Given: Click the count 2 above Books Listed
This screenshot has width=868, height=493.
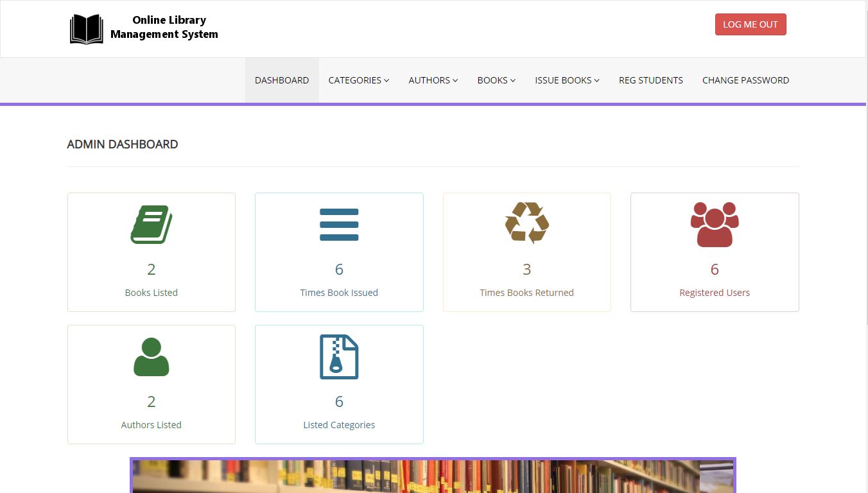Looking at the screenshot, I should click(x=152, y=269).
